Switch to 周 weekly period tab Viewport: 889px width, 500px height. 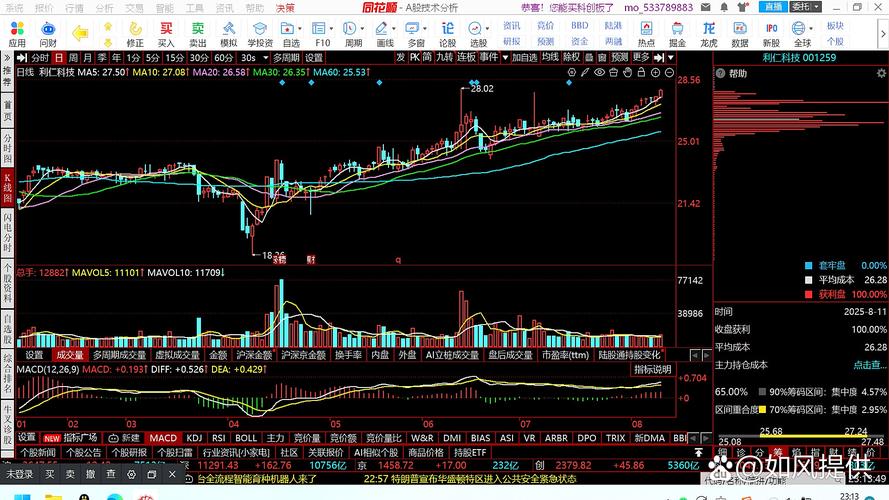[73, 58]
